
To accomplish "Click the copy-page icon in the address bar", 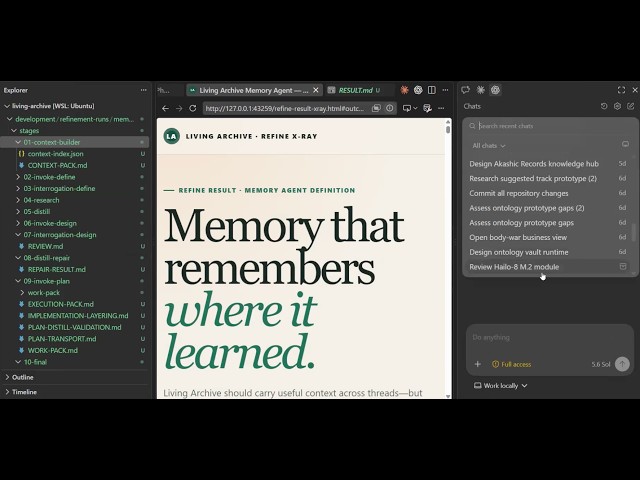I will pyautogui.click(x=376, y=108).
